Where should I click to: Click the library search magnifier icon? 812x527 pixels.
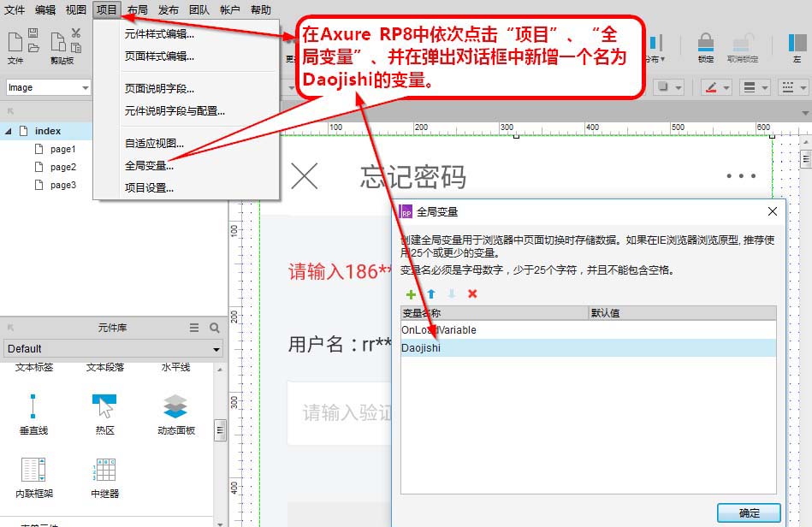[x=215, y=328]
